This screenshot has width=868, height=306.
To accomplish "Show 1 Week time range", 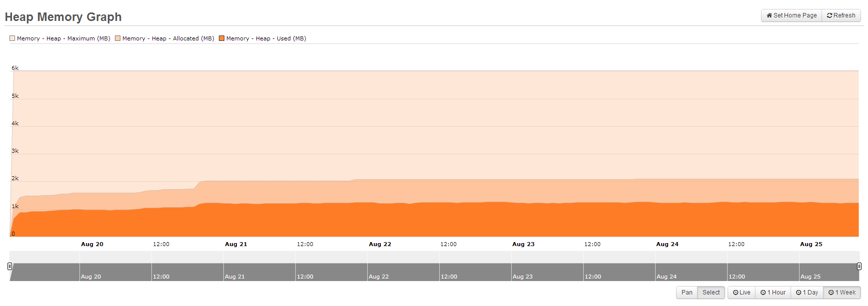I will (x=842, y=293).
